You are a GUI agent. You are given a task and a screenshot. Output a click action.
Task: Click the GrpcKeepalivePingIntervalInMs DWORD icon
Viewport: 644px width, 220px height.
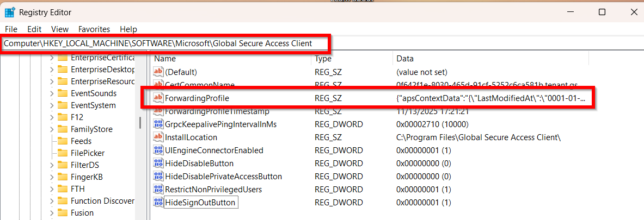[x=158, y=124]
